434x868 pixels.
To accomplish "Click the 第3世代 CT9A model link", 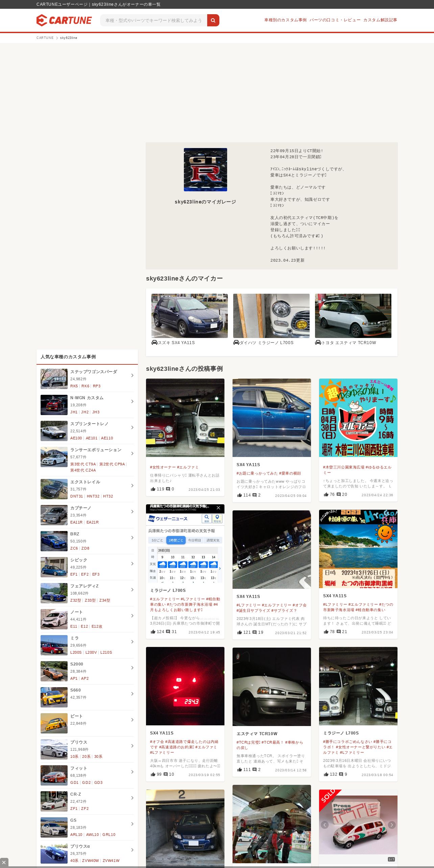I will click(83, 464).
